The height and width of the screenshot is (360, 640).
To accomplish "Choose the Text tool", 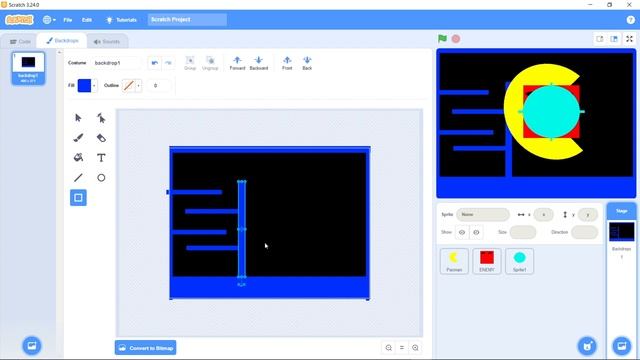I will (101, 158).
